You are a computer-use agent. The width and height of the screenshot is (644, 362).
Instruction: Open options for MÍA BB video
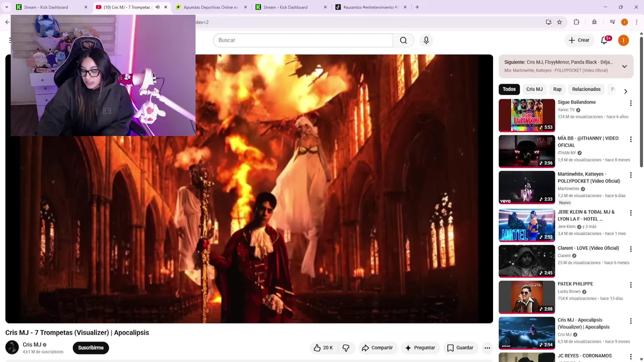(630, 139)
